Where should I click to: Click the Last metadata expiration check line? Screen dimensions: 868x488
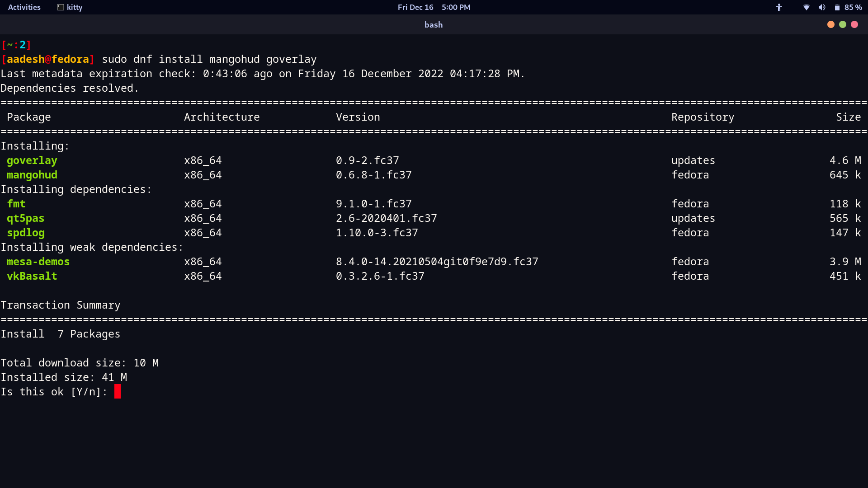pyautogui.click(x=263, y=74)
